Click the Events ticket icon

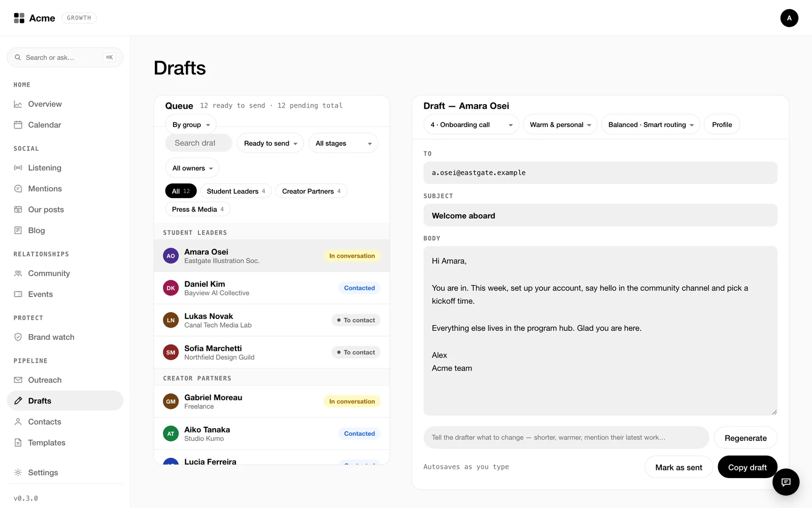18,294
